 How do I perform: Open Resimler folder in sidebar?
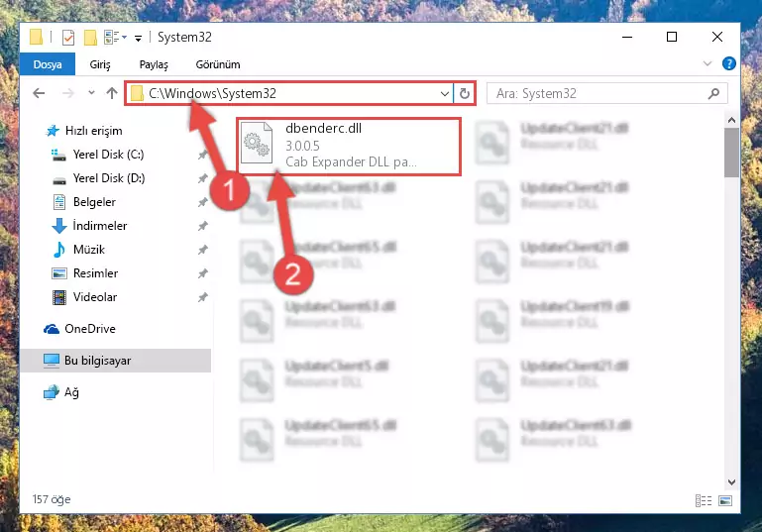96,273
